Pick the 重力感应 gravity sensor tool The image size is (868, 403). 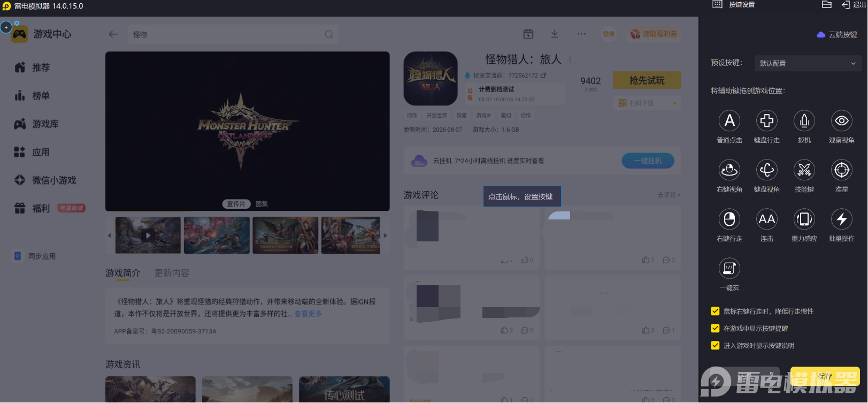[804, 219]
